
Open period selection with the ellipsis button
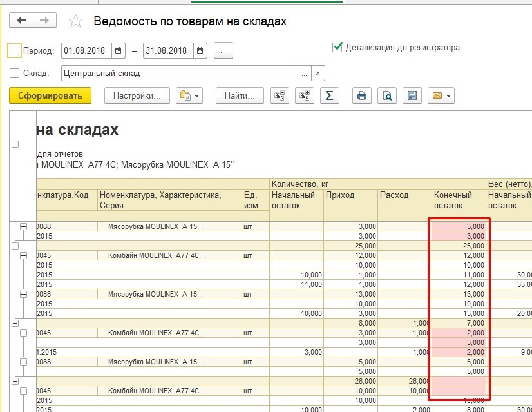[223, 50]
